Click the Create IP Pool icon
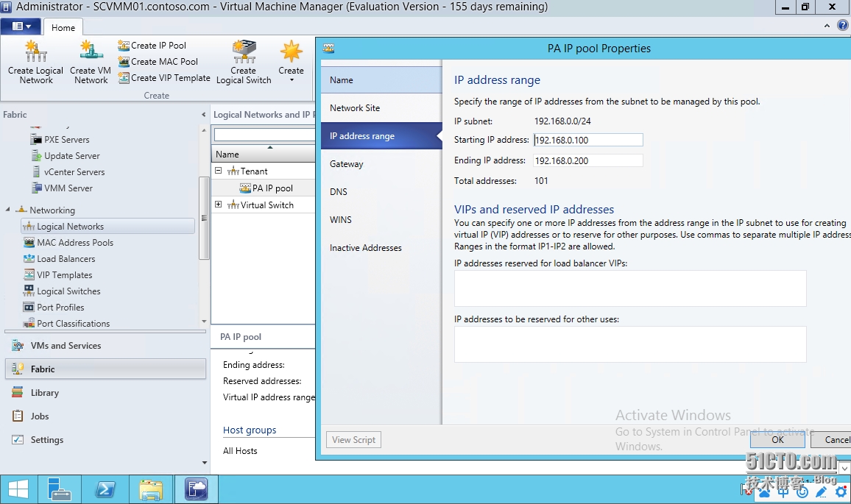The width and height of the screenshot is (851, 504). point(124,46)
